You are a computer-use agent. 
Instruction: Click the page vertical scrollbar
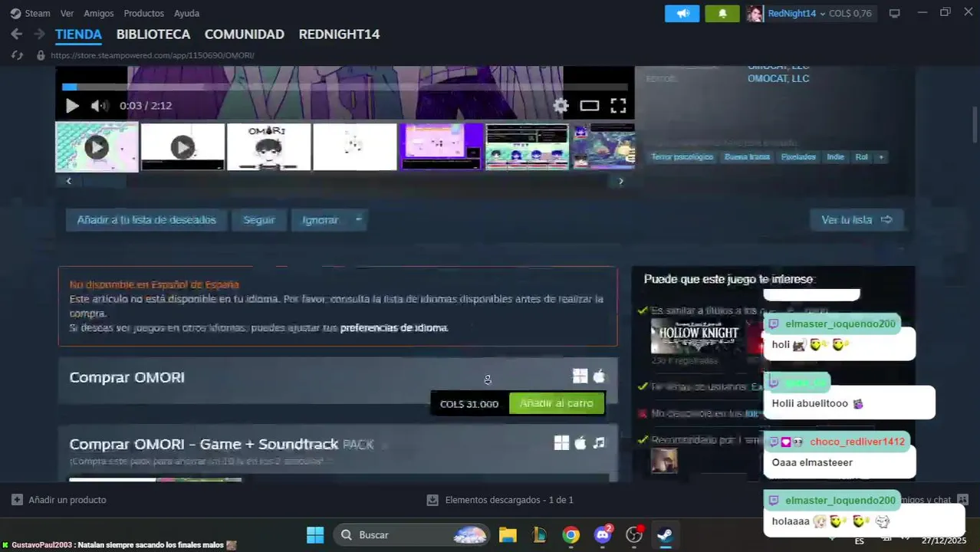click(x=975, y=127)
